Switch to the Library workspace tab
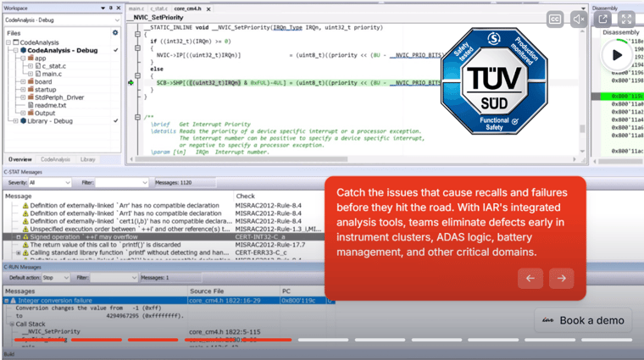This screenshot has width=644, height=360. pyautogui.click(x=88, y=159)
